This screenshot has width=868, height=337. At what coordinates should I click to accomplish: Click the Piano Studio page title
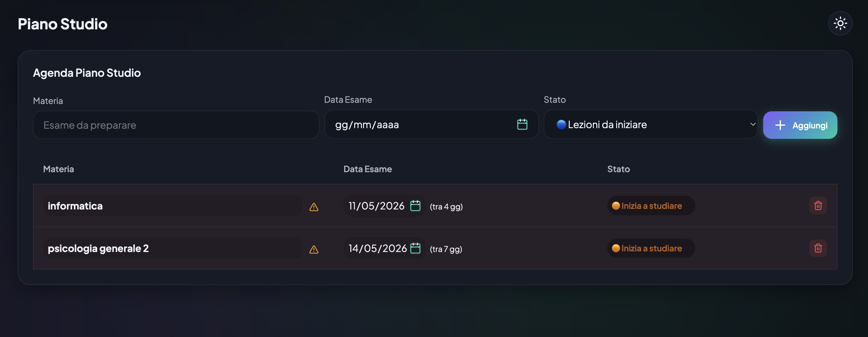pyautogui.click(x=63, y=24)
